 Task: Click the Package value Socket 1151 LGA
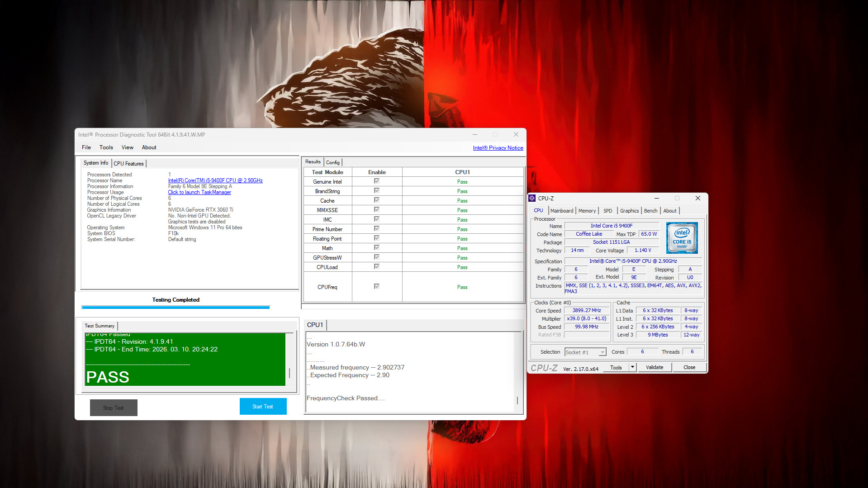point(611,242)
